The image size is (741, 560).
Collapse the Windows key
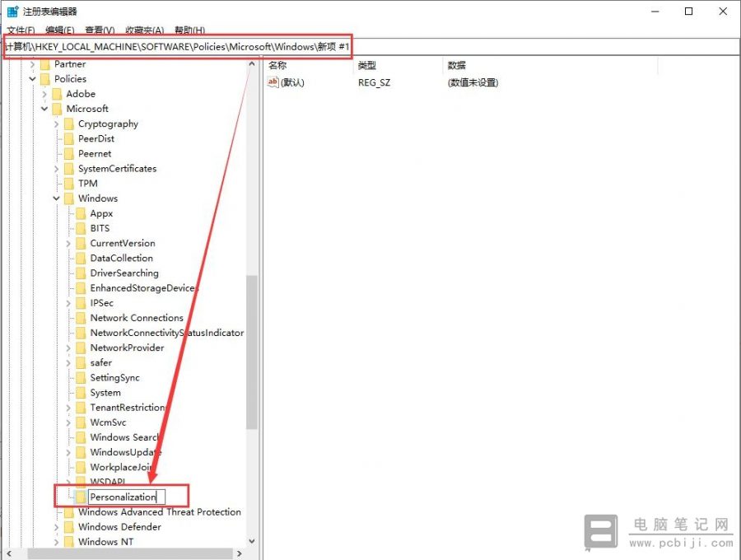tap(56, 198)
